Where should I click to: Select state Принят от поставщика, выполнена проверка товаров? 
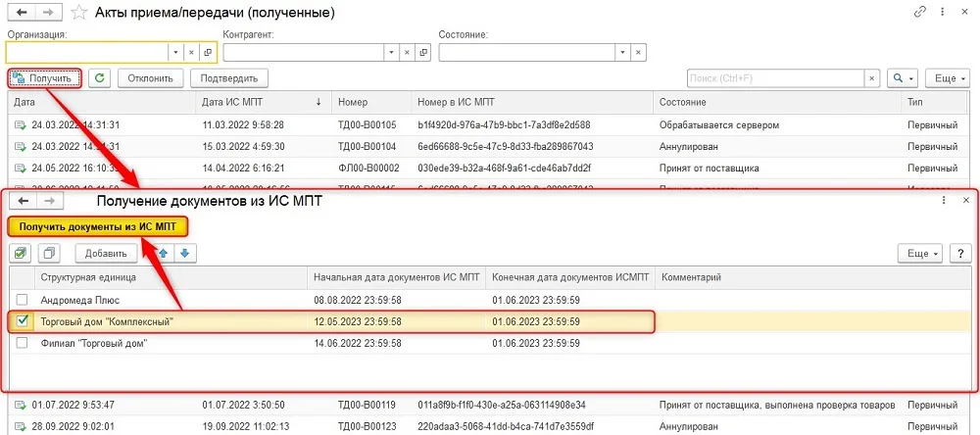pos(777,405)
